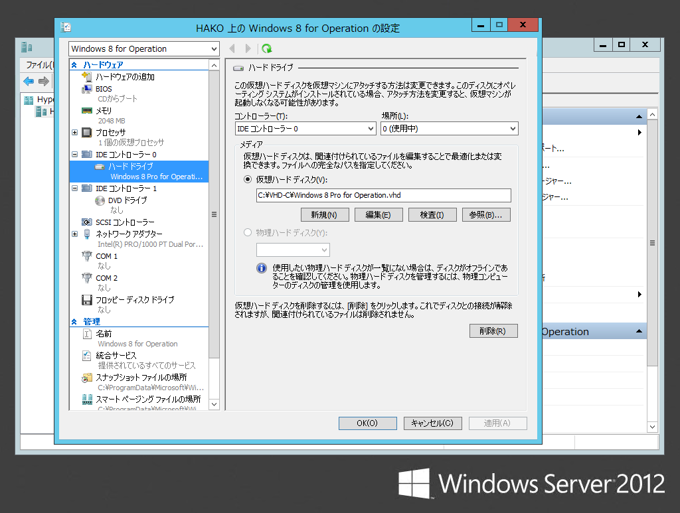Select the 物理ハード ディスク radio button
The image size is (680, 513).
(248, 232)
